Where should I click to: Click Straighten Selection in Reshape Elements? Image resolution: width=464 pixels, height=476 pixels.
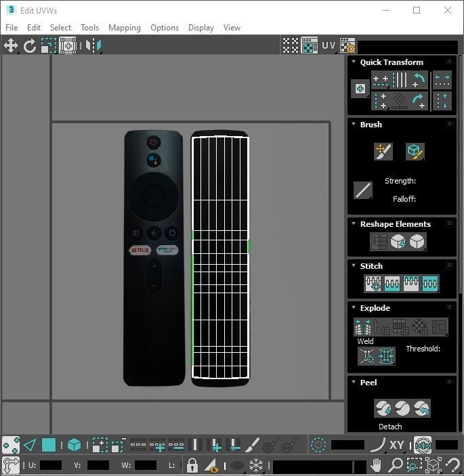[x=379, y=242]
